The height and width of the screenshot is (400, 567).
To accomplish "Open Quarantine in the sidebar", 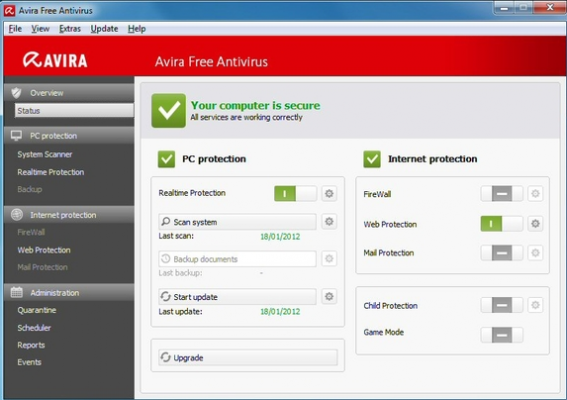I will 37,310.
